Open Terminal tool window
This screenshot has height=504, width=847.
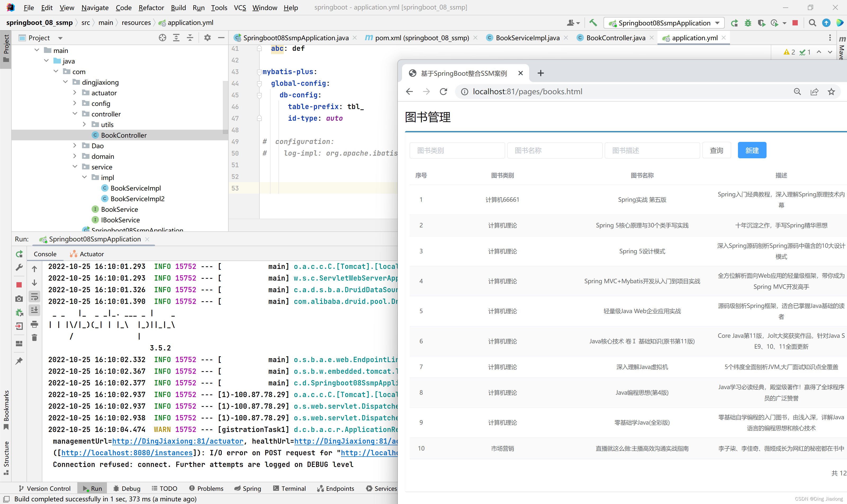pos(289,488)
